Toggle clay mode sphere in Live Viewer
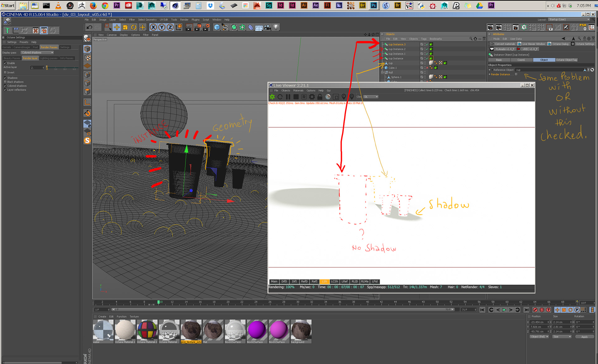 click(x=328, y=97)
